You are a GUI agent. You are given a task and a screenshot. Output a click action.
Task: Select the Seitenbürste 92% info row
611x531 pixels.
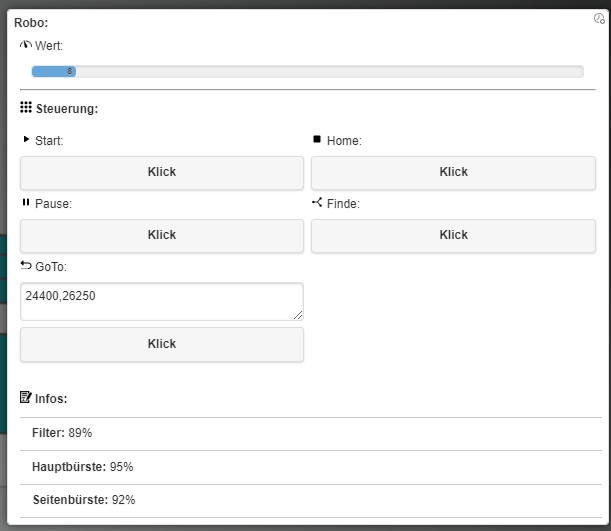307,500
